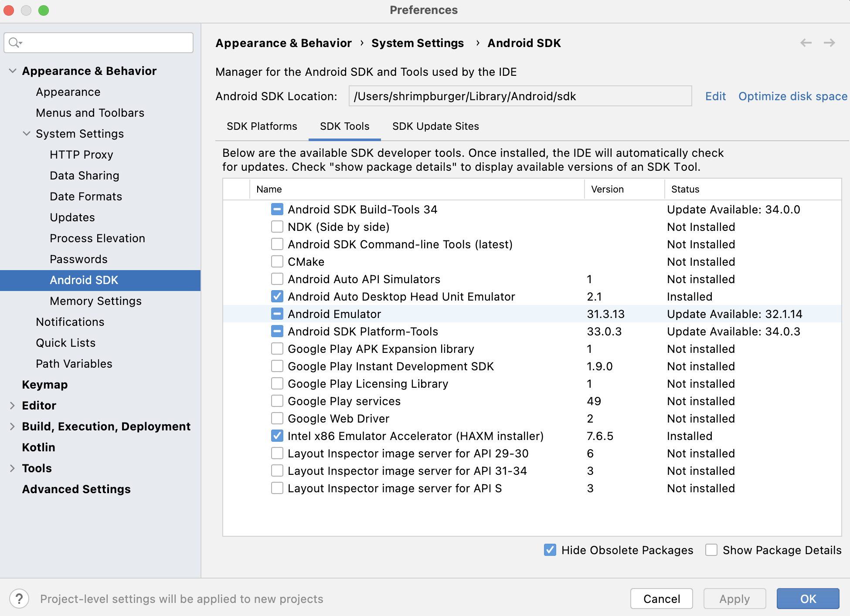
Task: Enable Show Package Details
Action: pyautogui.click(x=711, y=550)
